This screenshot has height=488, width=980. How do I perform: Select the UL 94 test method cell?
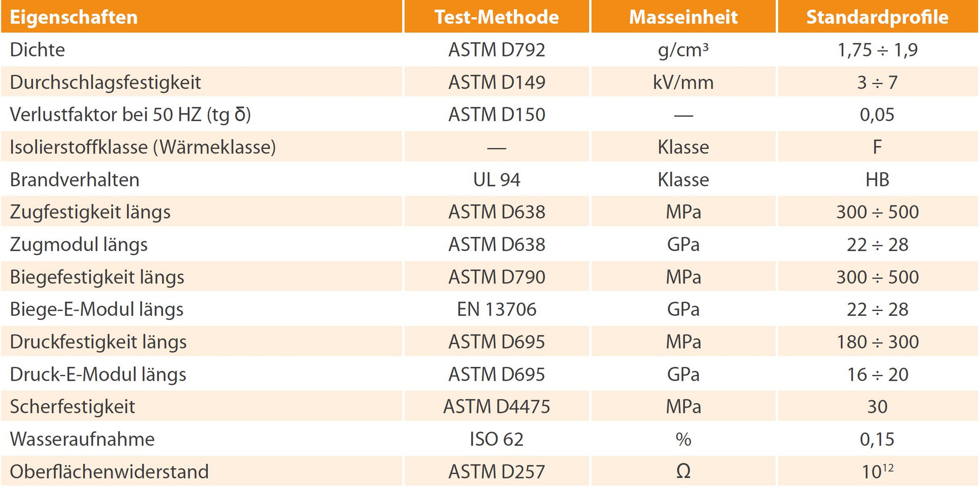click(x=496, y=180)
